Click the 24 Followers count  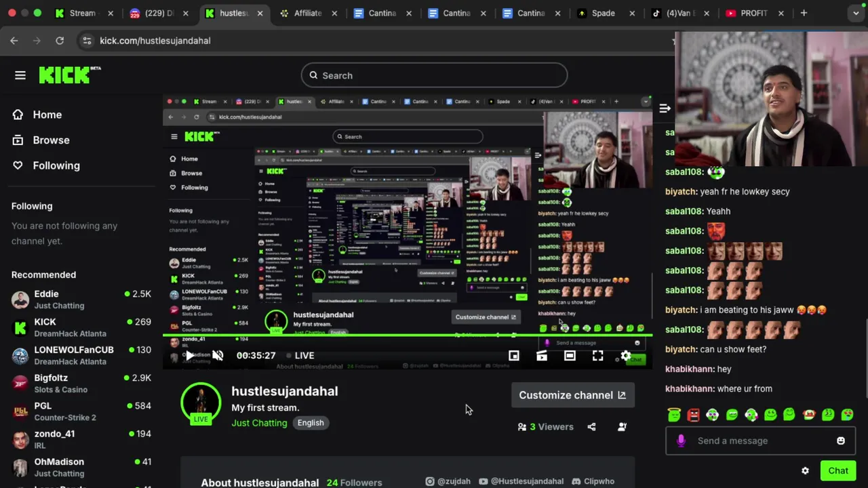point(354,483)
